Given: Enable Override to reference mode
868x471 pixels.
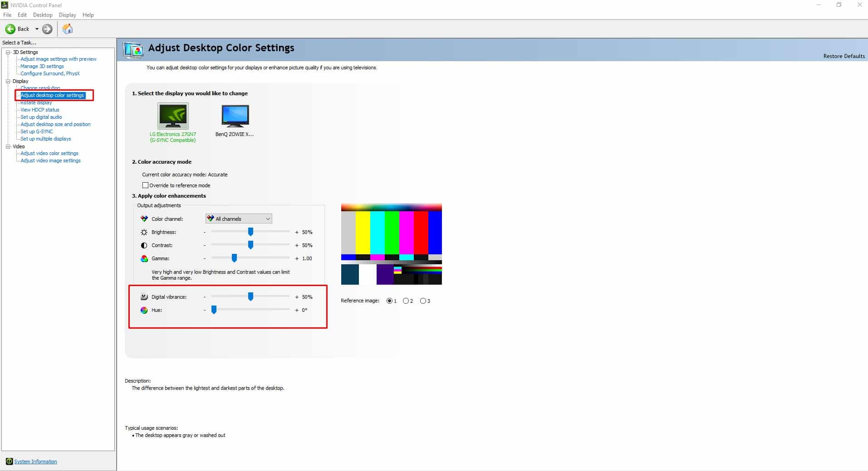Looking at the screenshot, I should 145,185.
